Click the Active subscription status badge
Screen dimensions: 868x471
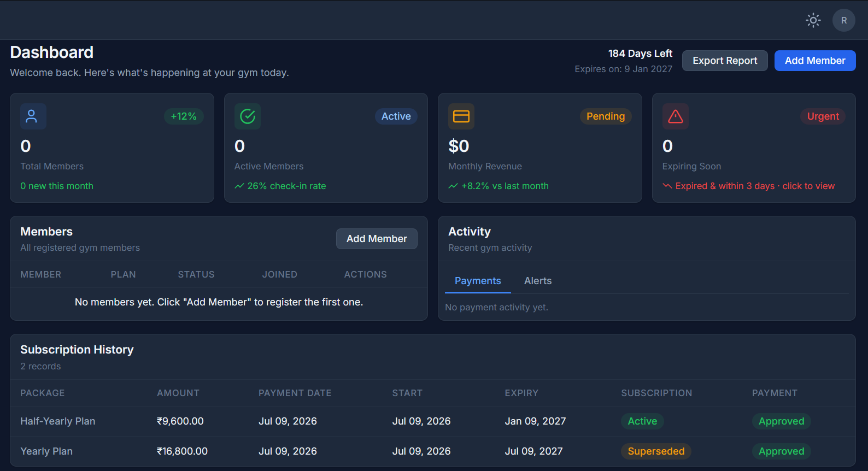(x=642, y=421)
